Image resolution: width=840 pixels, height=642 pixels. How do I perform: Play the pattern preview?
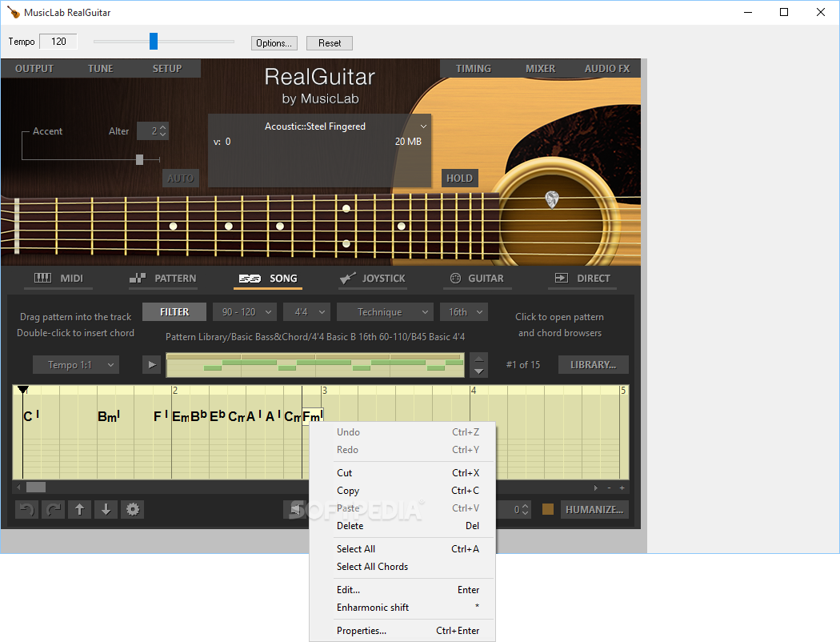[x=152, y=365]
